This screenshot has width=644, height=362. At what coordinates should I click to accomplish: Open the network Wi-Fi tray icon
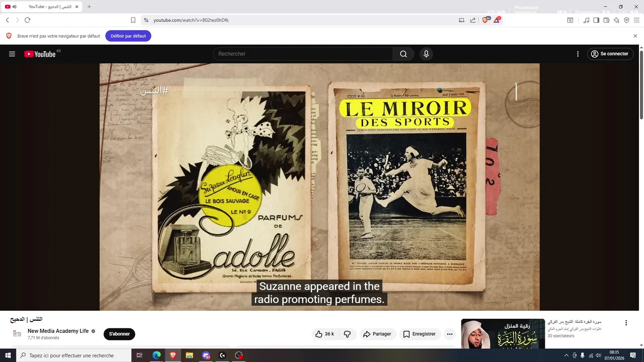(x=591, y=355)
